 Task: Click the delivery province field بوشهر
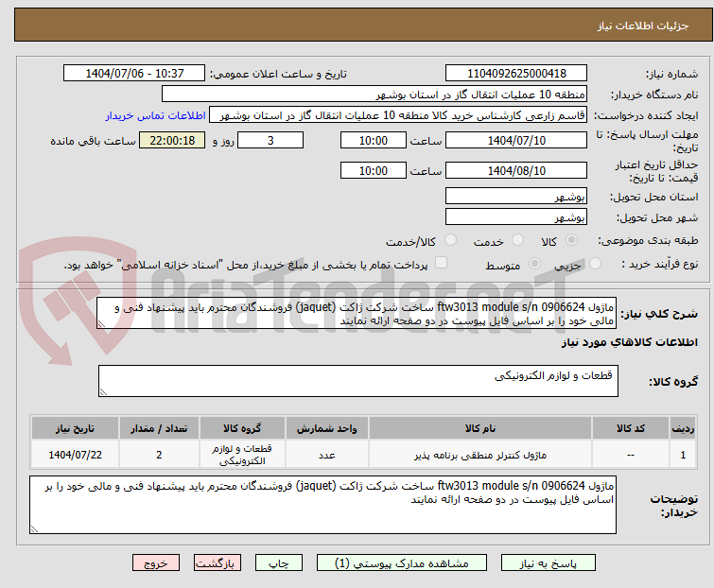516,196
